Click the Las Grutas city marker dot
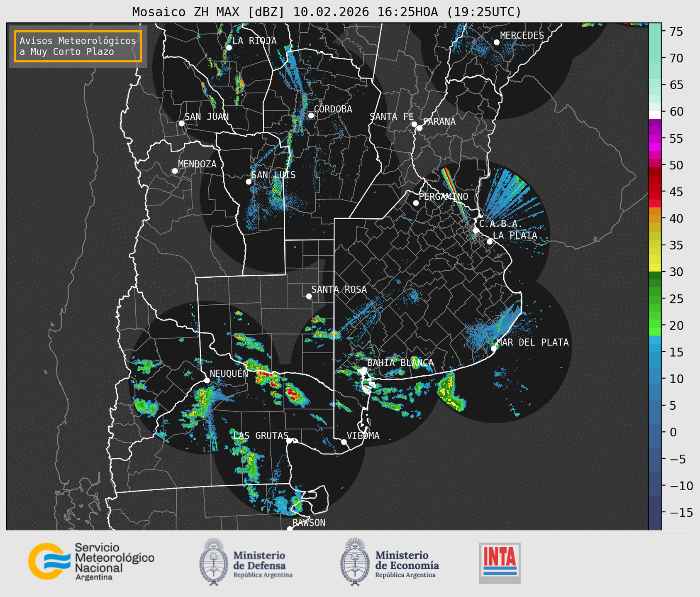This screenshot has height=597, width=700. [289, 440]
